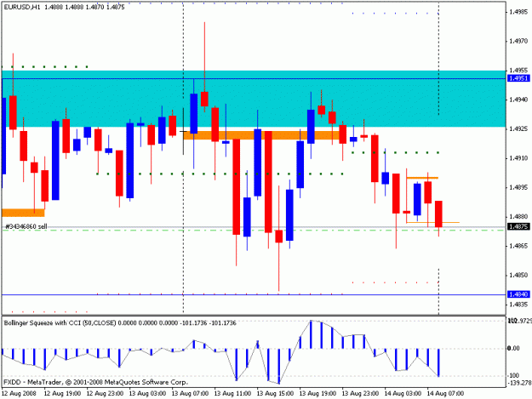Click the 1.4865 price scale value
532x399 pixels.
click(x=518, y=246)
